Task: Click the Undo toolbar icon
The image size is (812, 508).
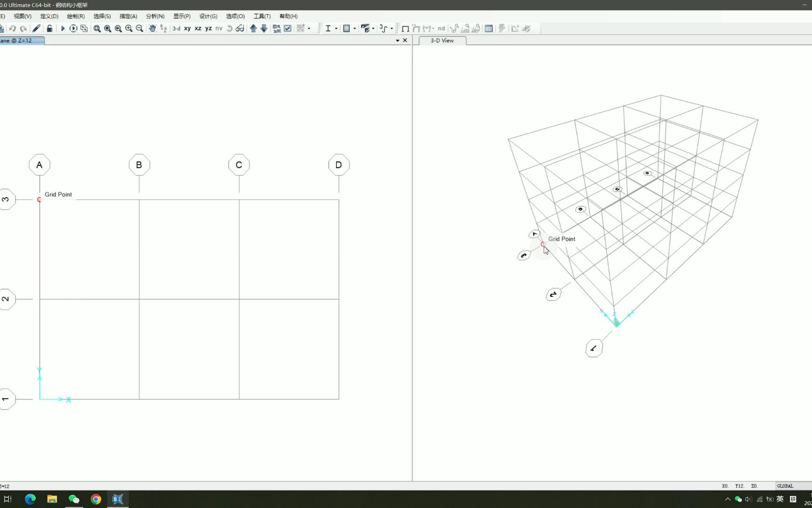Action: [13, 29]
